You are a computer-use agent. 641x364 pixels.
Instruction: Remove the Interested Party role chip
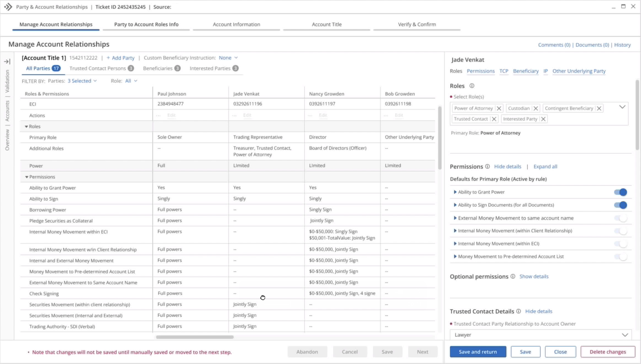pos(544,119)
